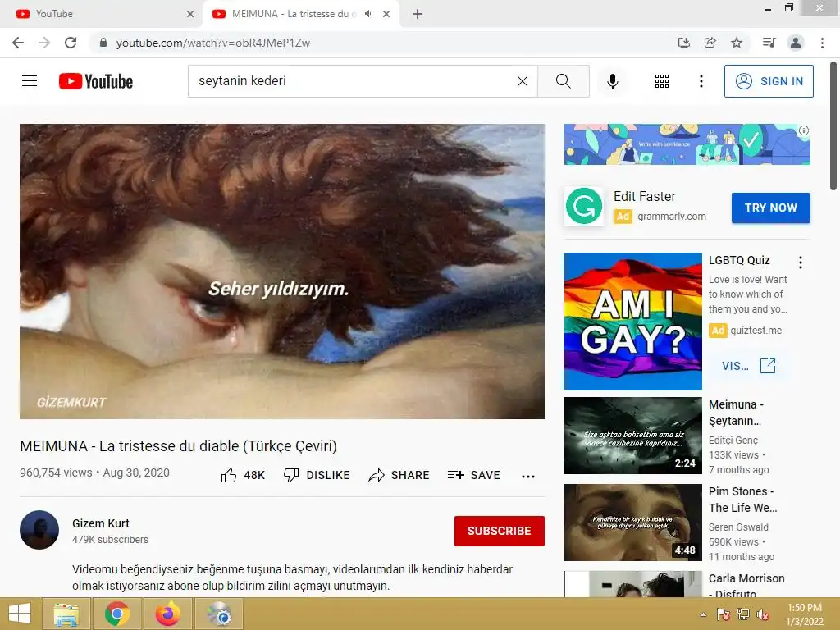Open the AM I GAY? ad thumbnail

[x=633, y=322]
